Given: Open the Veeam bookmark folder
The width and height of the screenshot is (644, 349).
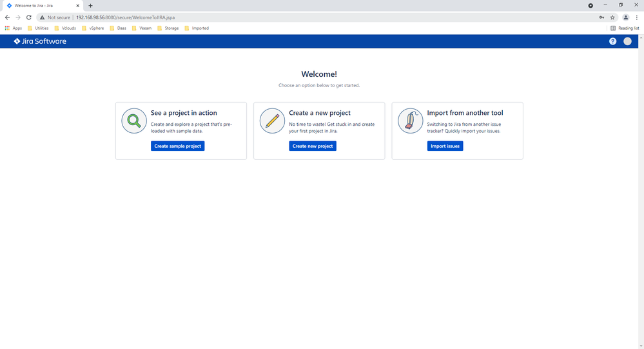Looking at the screenshot, I should coord(142,28).
